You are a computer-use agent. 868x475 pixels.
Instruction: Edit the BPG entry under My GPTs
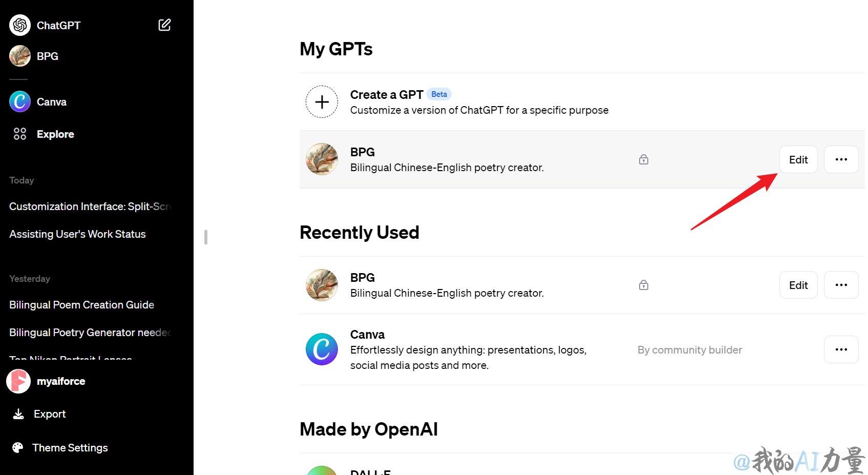tap(798, 159)
